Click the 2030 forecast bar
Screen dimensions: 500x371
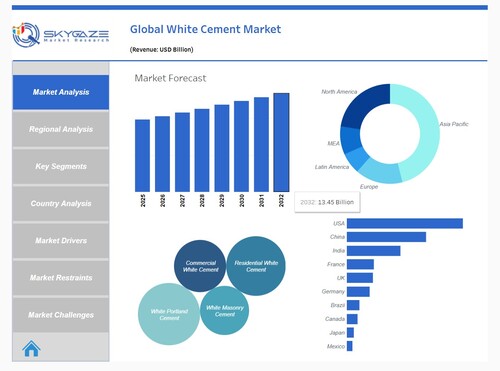tap(241, 146)
